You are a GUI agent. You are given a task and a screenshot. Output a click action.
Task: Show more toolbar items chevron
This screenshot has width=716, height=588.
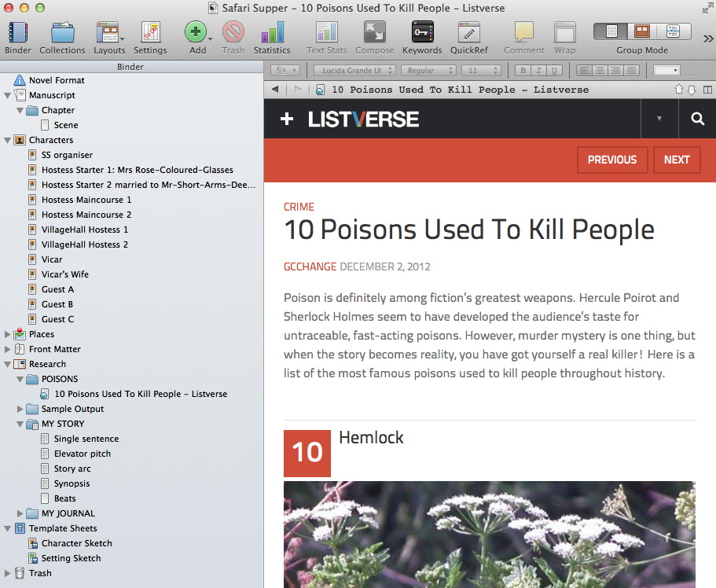708,39
